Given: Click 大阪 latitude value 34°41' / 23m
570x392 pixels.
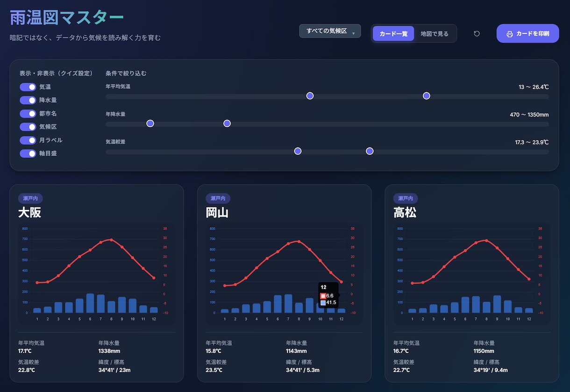Looking at the screenshot, I should pyautogui.click(x=114, y=370).
